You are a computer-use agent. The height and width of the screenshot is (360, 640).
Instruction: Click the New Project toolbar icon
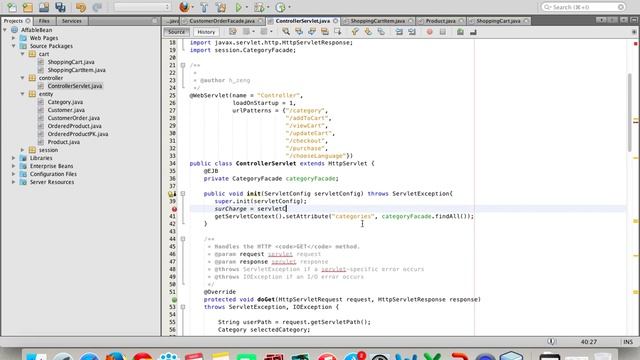point(27,7)
